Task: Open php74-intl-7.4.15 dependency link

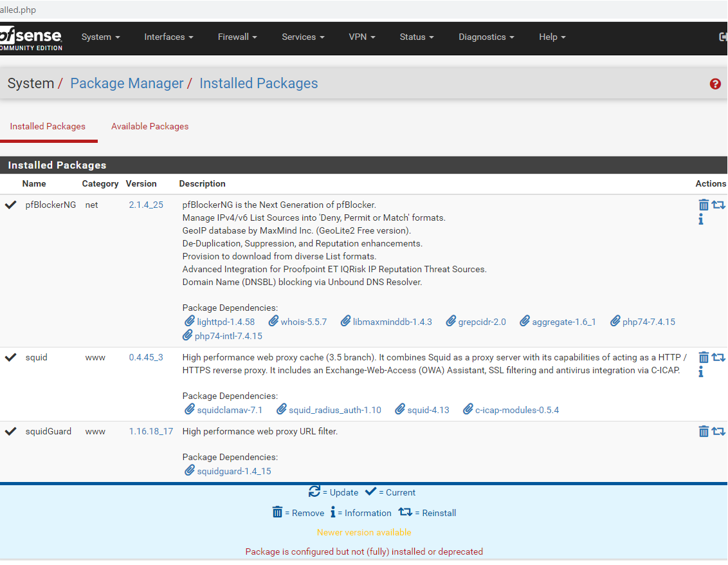Action: click(228, 335)
